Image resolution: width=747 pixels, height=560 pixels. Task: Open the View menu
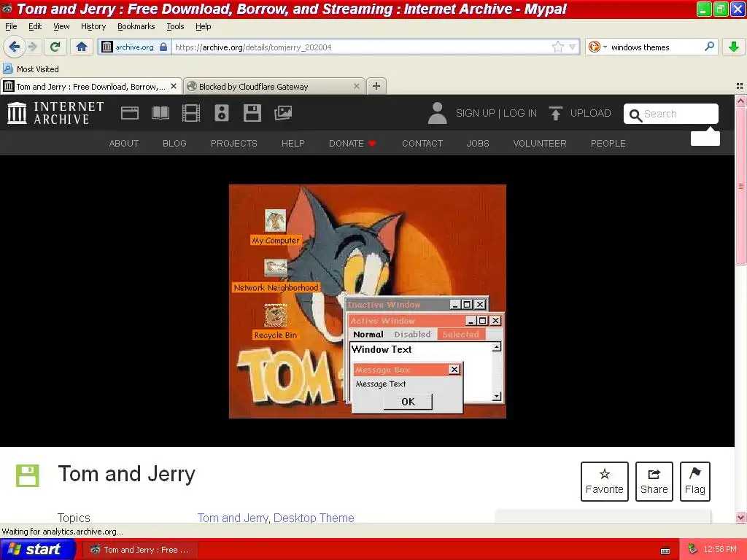tap(61, 26)
